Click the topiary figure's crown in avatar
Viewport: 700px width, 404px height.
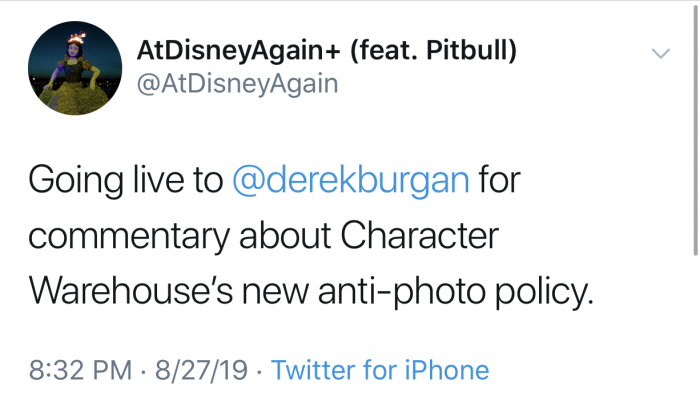pos(76,38)
